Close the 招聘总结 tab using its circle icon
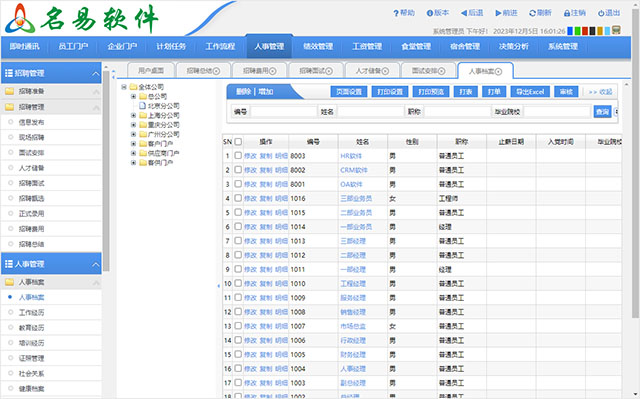Viewport: 640px width, 399px height. pos(216,71)
